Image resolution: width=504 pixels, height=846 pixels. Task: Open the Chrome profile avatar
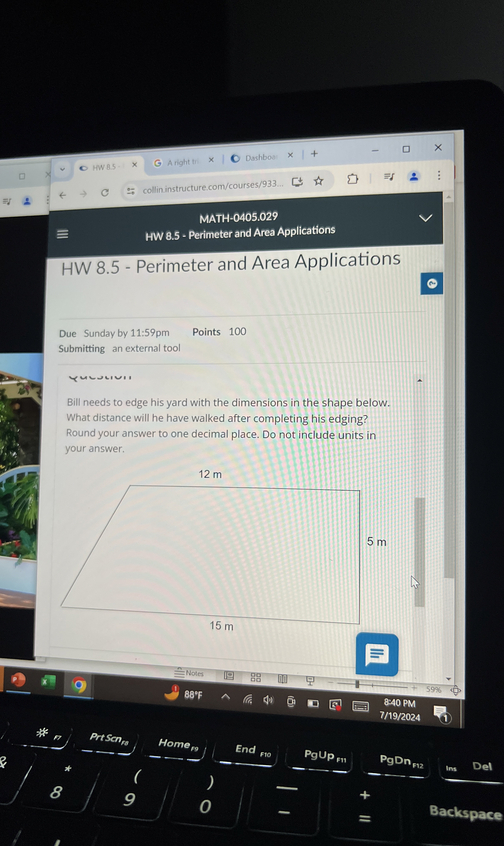point(414,176)
